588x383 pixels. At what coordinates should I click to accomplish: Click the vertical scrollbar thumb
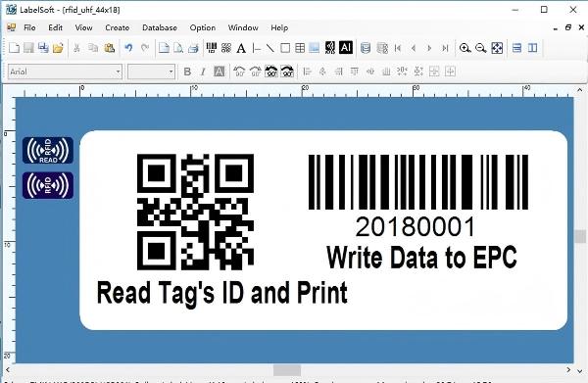click(580, 236)
